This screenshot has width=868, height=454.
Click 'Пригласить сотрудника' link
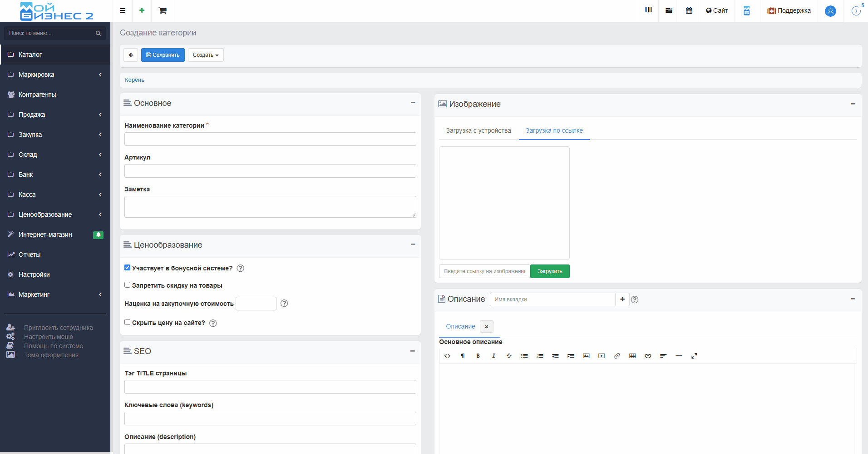coord(58,328)
